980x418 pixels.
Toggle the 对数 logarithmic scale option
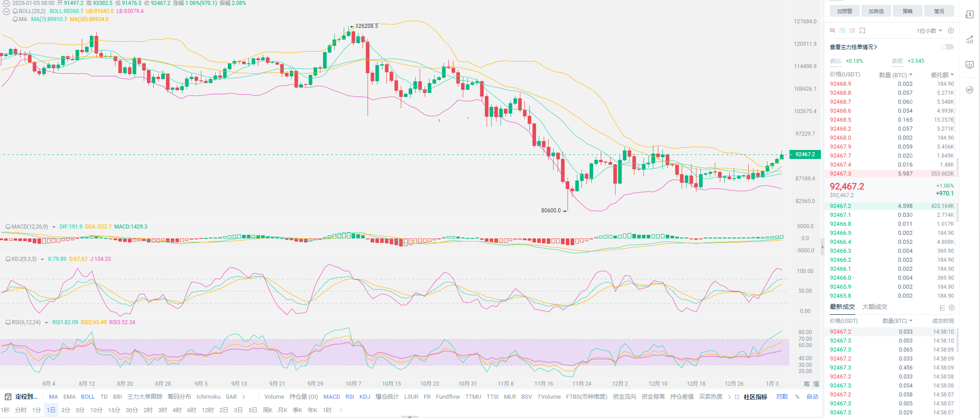coord(782,397)
